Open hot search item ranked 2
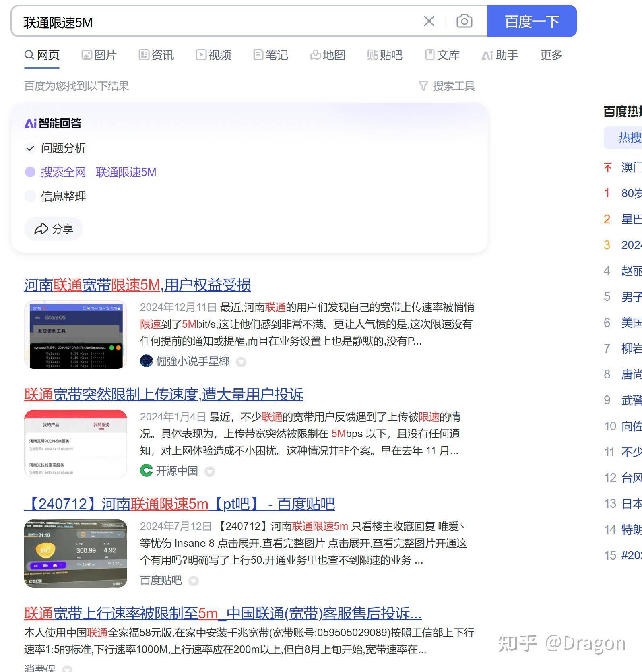 click(x=631, y=219)
